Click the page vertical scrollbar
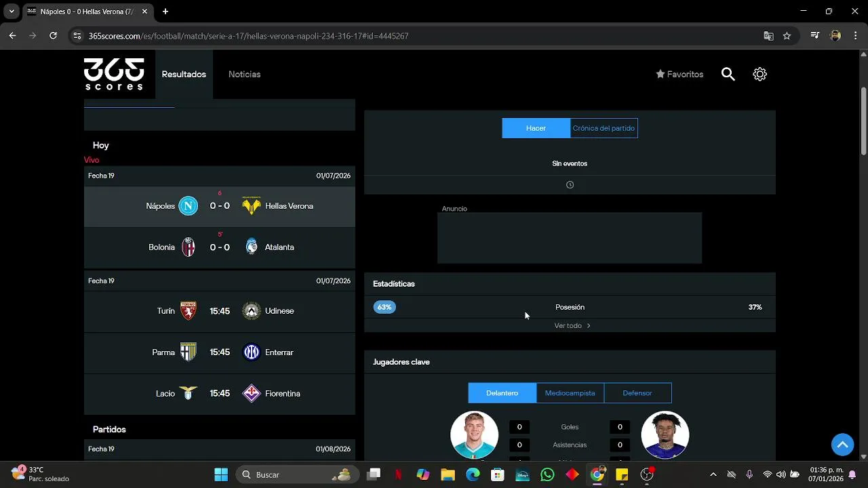Viewport: 868px width, 488px height. pos(863,122)
